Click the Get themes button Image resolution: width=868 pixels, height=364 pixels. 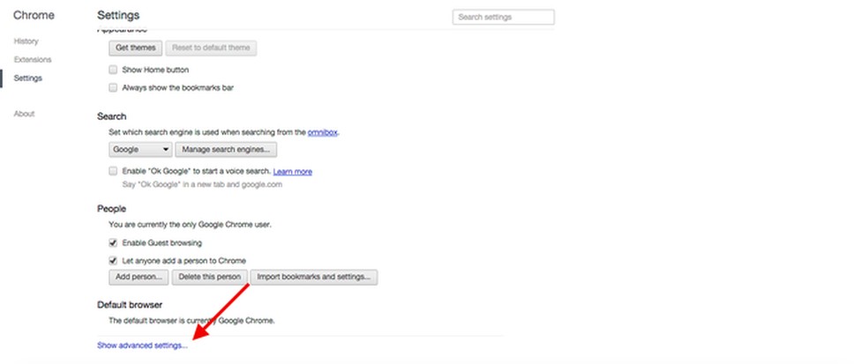(x=135, y=48)
